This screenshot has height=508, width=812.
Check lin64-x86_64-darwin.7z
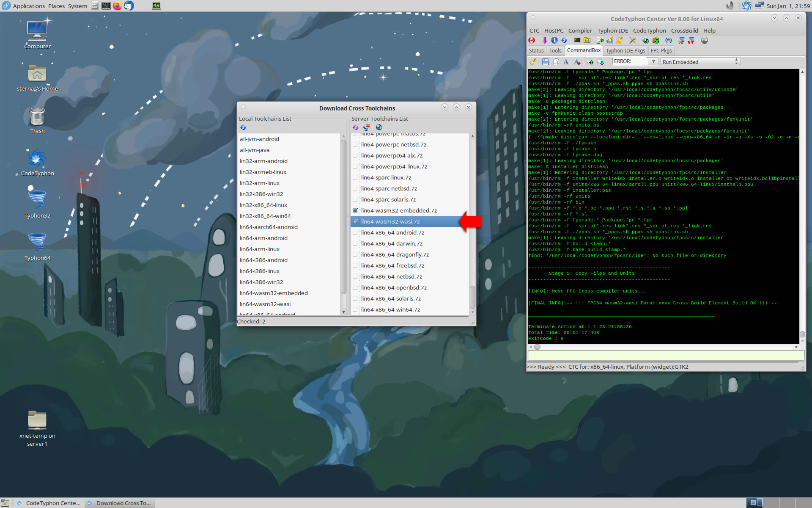pyautogui.click(x=355, y=243)
